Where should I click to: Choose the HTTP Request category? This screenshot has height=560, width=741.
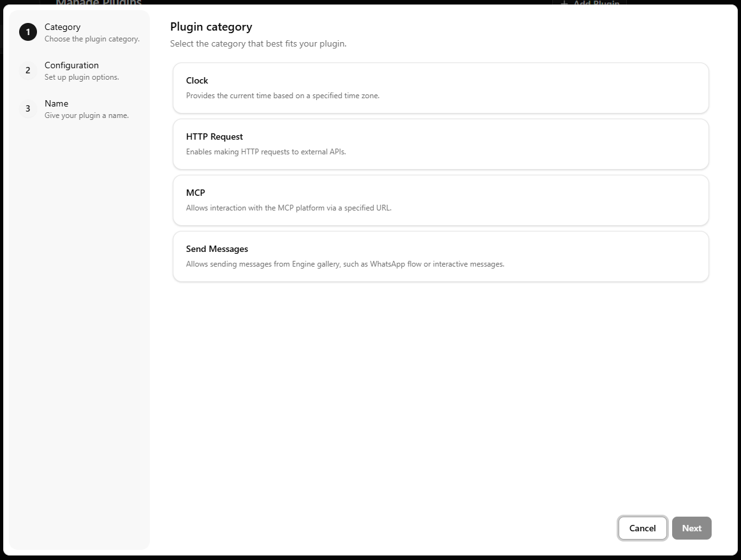click(440, 144)
